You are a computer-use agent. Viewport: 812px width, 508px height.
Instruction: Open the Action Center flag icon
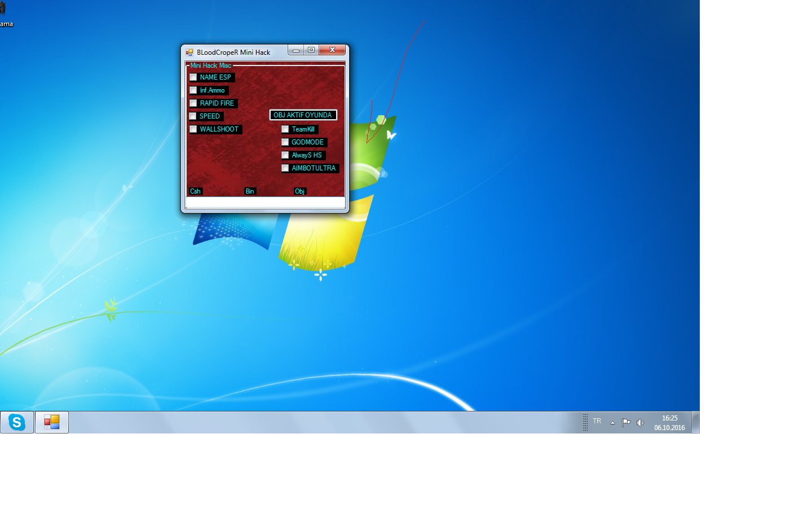tap(626, 423)
